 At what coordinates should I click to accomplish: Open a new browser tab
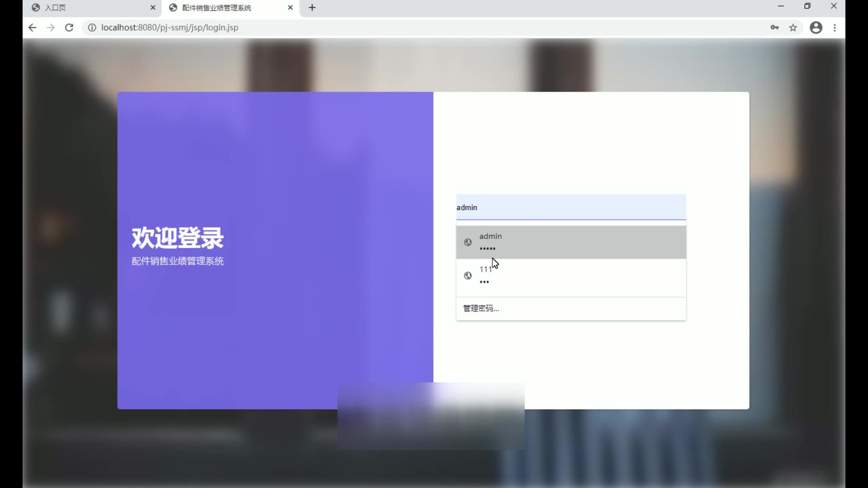tap(312, 8)
